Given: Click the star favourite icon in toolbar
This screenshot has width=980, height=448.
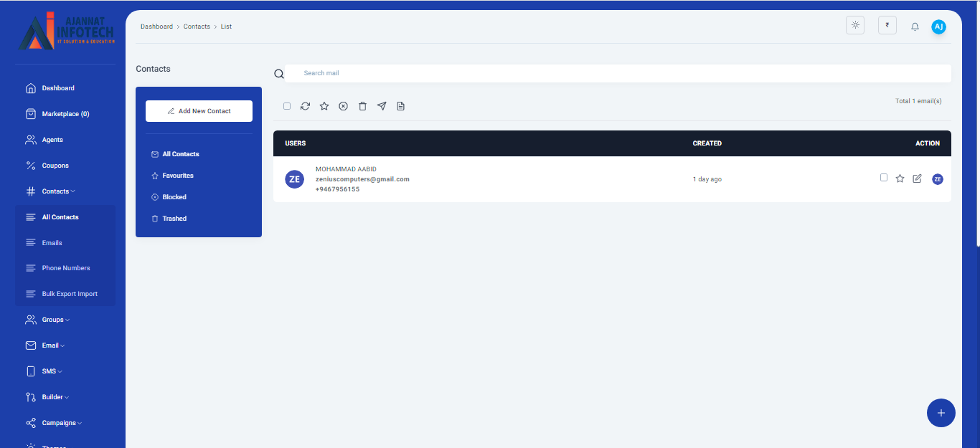Looking at the screenshot, I should pos(324,106).
